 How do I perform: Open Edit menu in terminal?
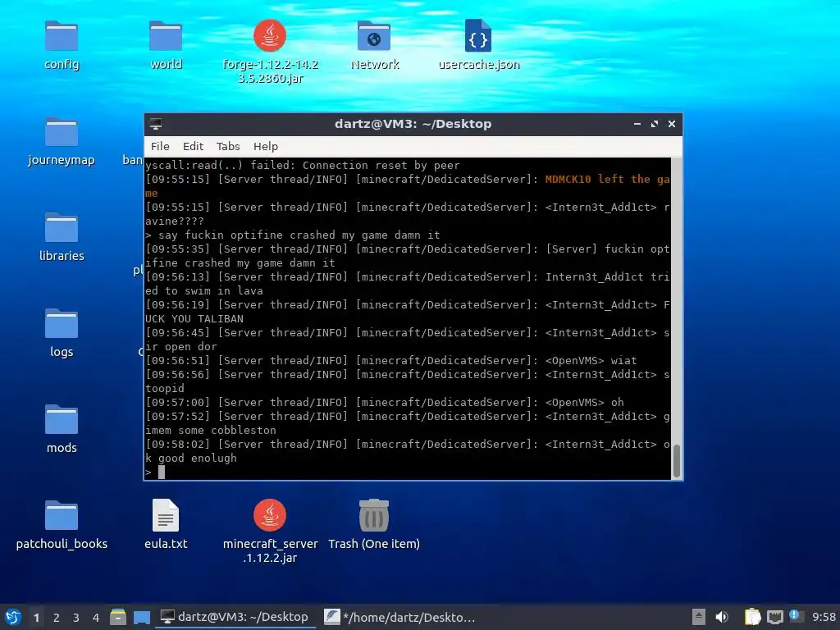click(x=193, y=146)
